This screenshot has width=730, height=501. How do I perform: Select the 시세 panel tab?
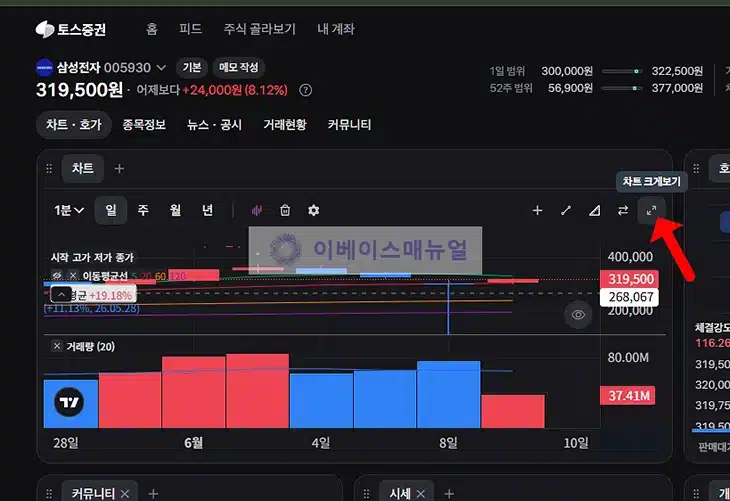point(400,493)
